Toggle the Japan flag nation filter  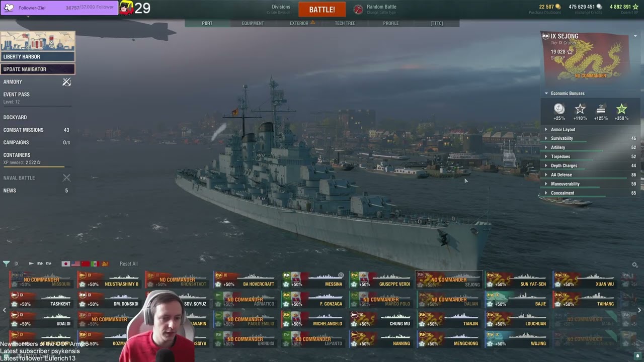click(65, 264)
